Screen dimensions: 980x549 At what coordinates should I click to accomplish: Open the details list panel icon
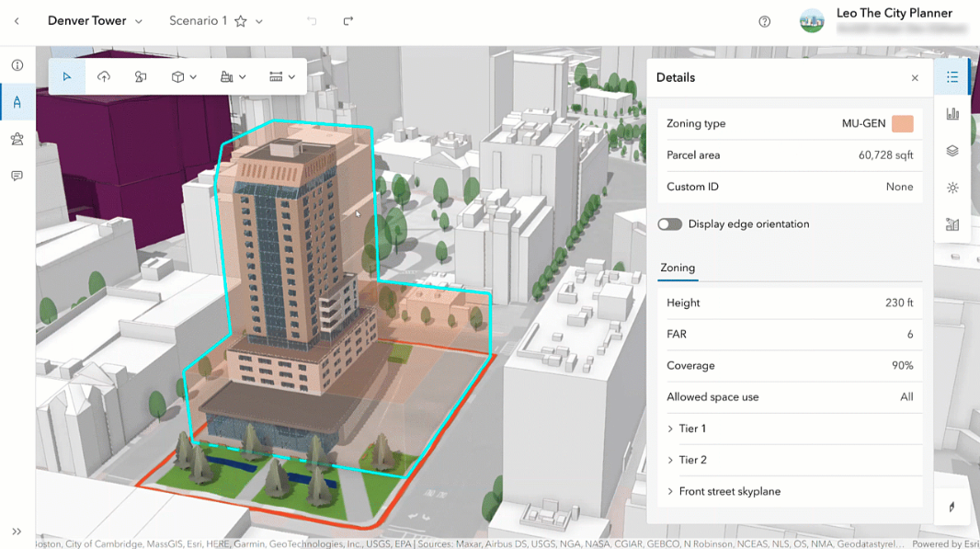pyautogui.click(x=952, y=77)
